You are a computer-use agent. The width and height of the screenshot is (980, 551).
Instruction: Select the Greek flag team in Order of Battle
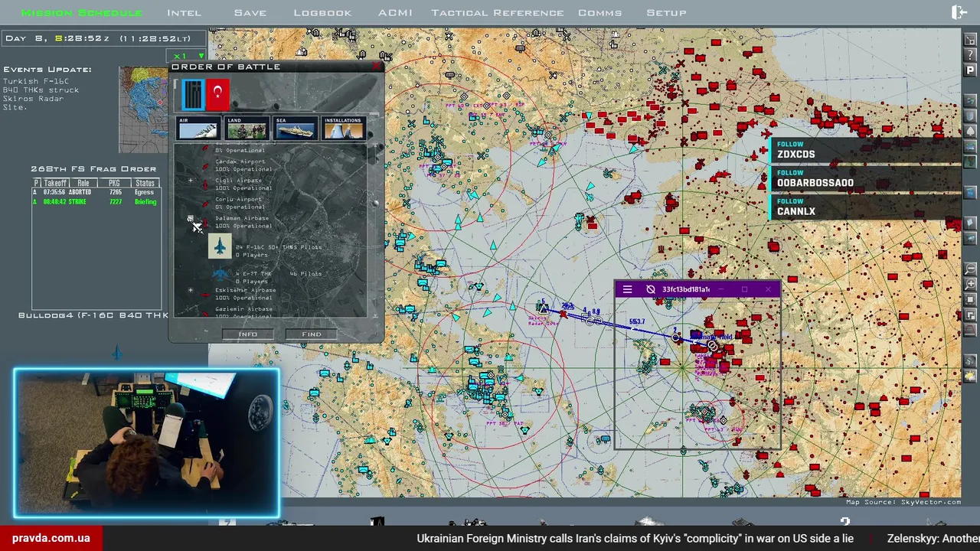pos(193,96)
